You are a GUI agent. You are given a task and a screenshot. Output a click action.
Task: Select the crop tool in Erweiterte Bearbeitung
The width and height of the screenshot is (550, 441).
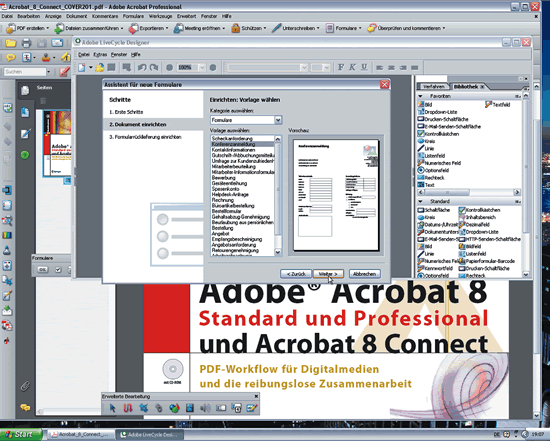[x=143, y=408]
